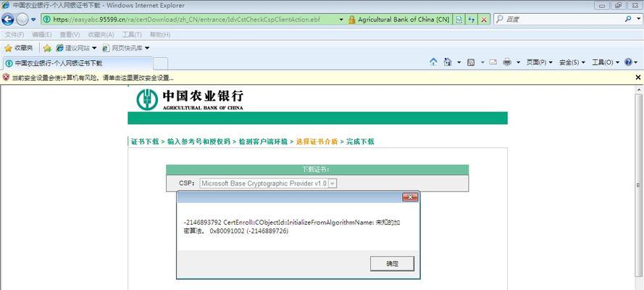
Task: Click the 检测客户端环境 breadcrumb step
Action: click(x=263, y=141)
